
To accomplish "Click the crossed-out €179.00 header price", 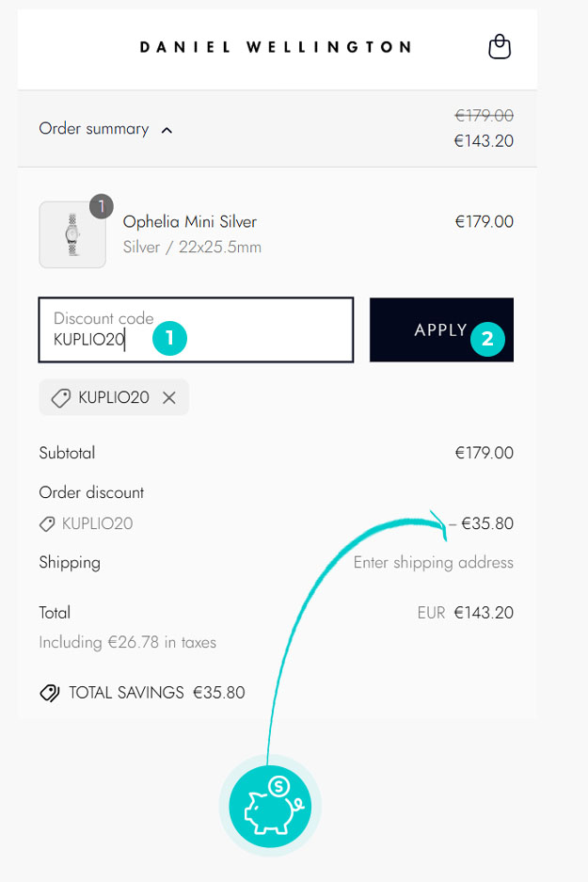I will [485, 116].
